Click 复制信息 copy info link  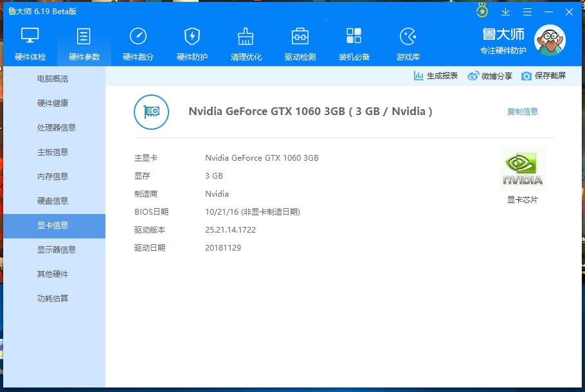coord(523,111)
